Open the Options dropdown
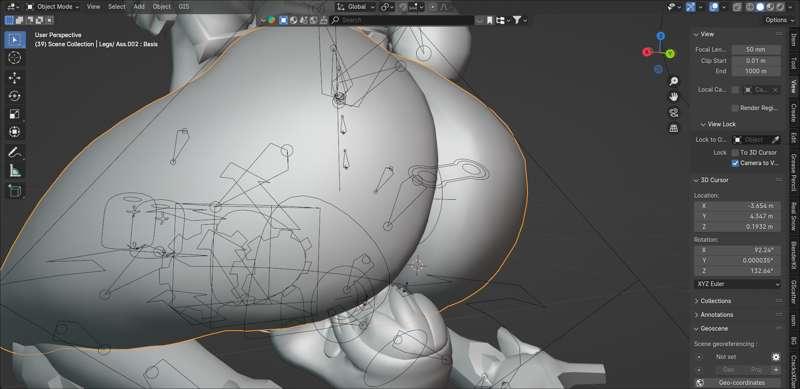 (x=779, y=20)
